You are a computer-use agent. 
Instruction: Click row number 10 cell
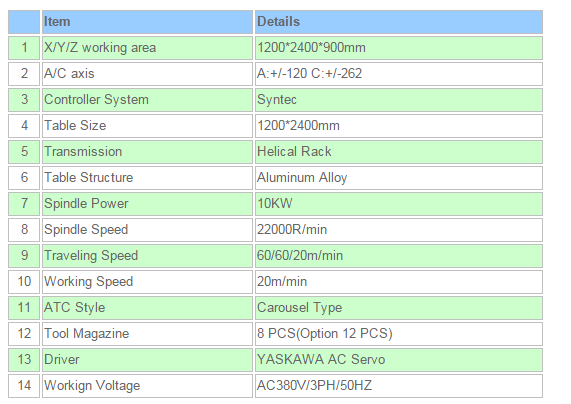tap(24, 282)
